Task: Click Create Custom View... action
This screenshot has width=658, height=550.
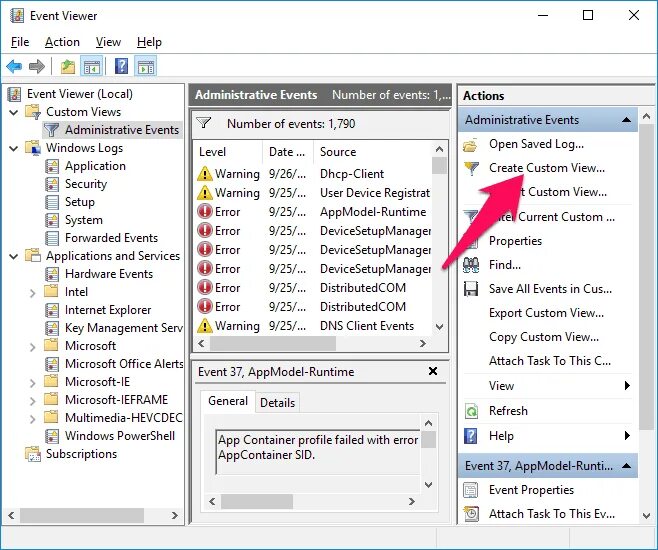Action: tap(547, 168)
